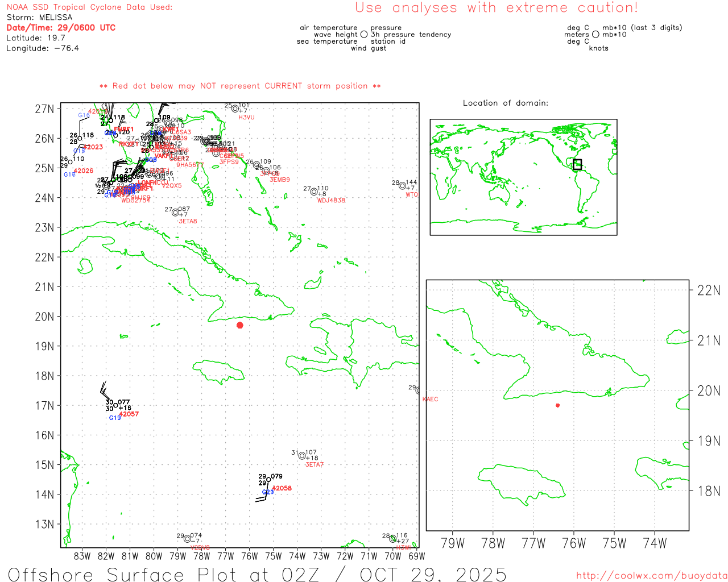Click the 'Storm: MELISSA' line
728x582 pixels.
39,18
